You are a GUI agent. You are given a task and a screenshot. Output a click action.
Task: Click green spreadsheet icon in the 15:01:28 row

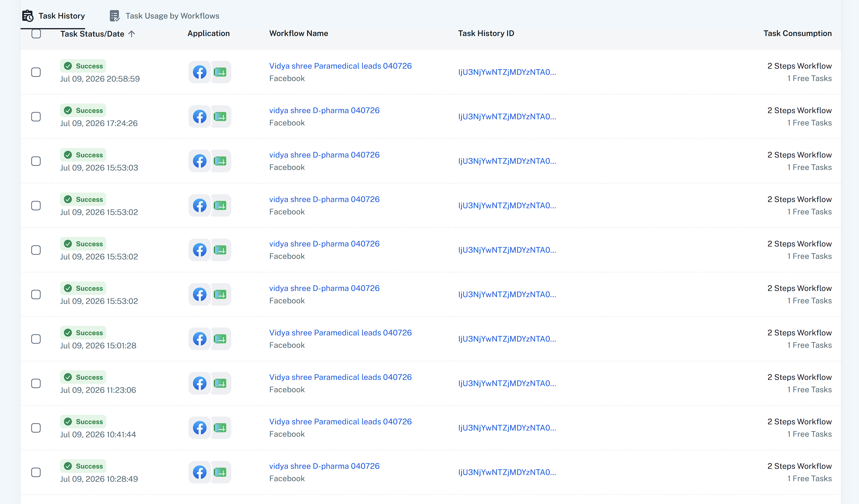(x=220, y=339)
